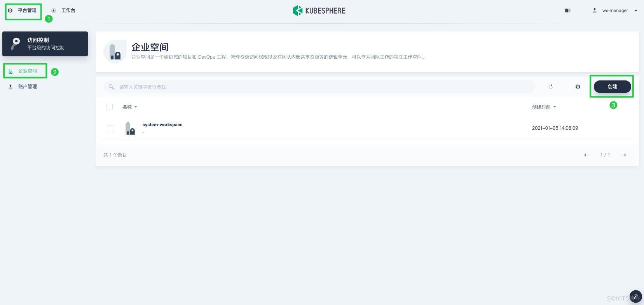Click the 企业空间 page title
644x305 pixels.
tap(150, 47)
